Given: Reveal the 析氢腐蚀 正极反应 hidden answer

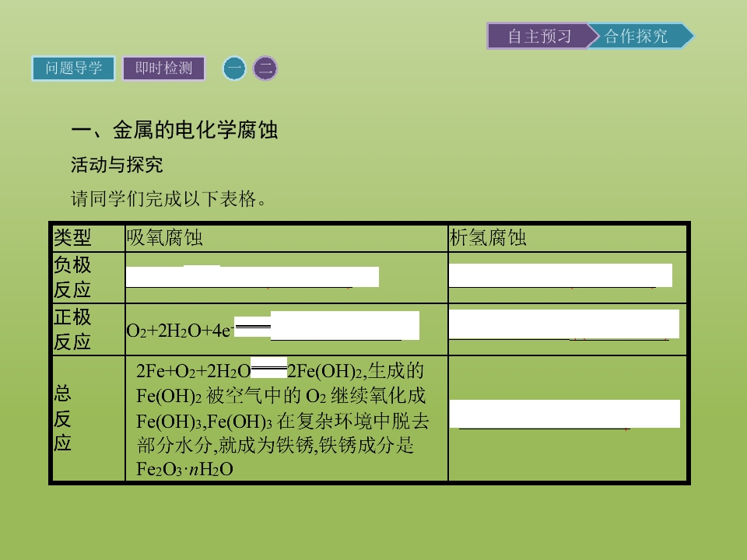Looking at the screenshot, I should coord(564,324).
